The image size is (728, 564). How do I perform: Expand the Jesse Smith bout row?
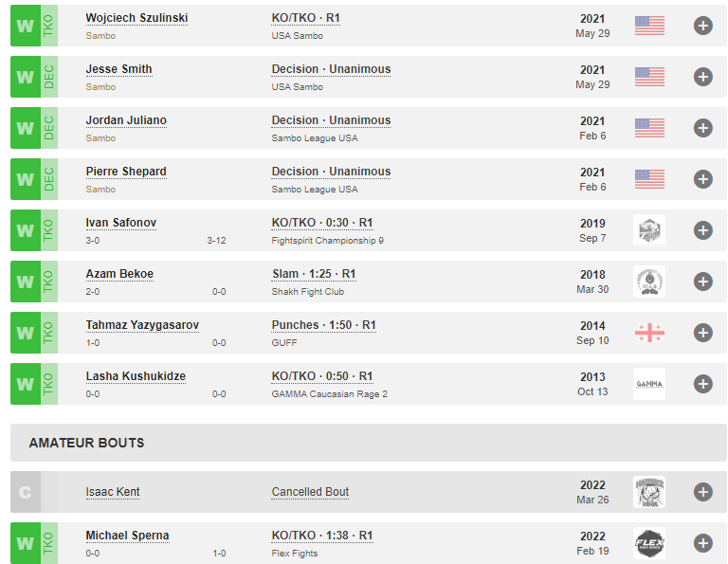[x=702, y=77]
